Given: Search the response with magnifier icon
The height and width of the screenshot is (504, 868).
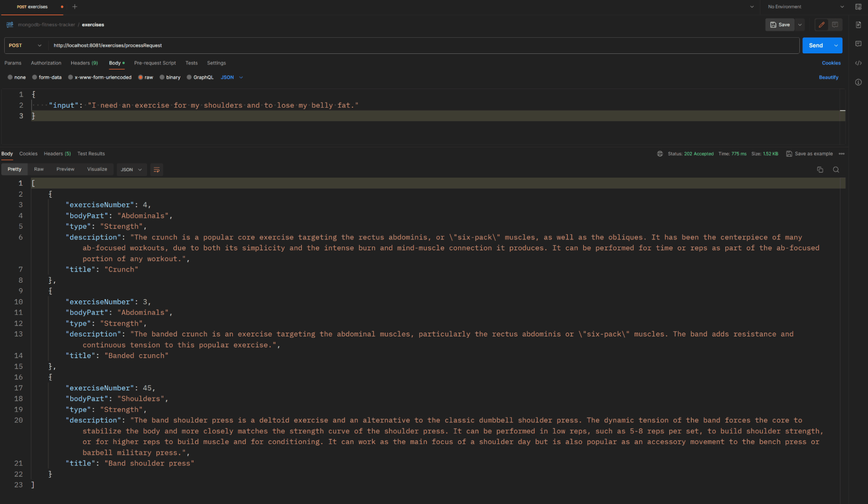Looking at the screenshot, I should click(x=836, y=170).
